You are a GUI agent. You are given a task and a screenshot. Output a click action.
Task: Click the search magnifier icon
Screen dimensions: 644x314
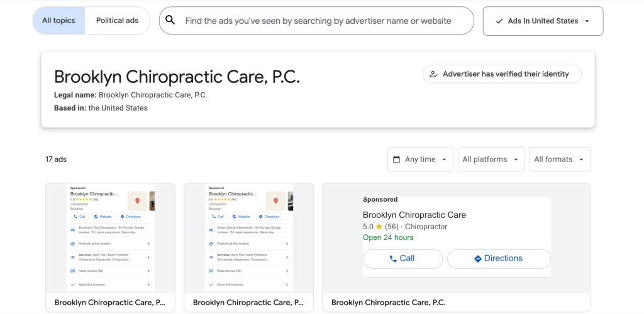click(x=170, y=20)
